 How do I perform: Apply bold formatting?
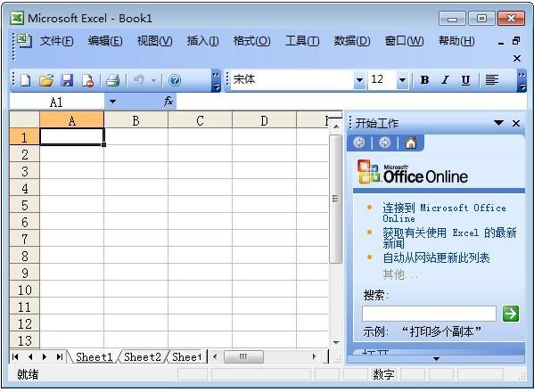tap(424, 80)
